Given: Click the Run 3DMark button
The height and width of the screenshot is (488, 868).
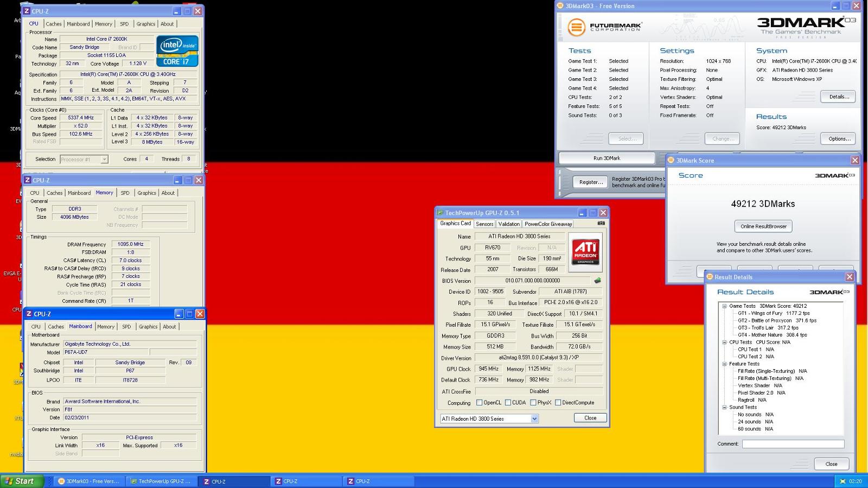Looking at the screenshot, I should click(607, 158).
